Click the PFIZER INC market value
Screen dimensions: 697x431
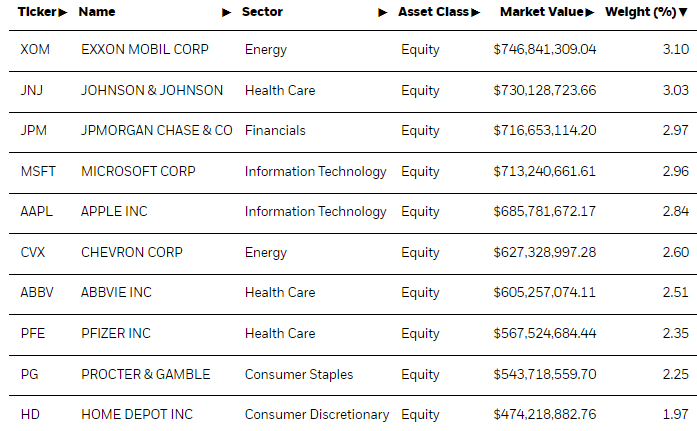pos(545,333)
